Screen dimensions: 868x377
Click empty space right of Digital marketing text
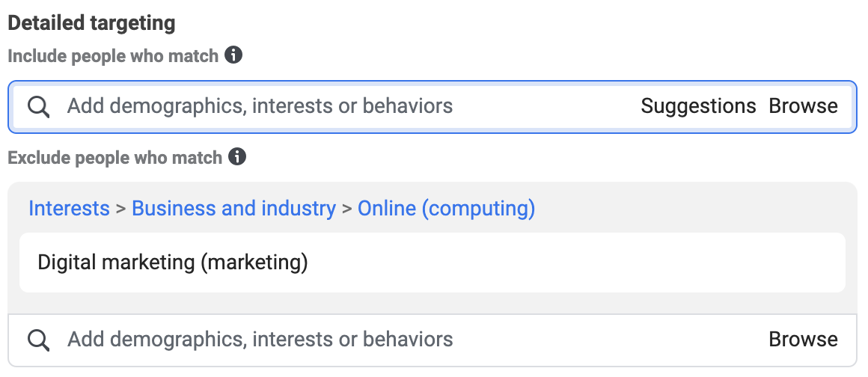tap(575, 263)
